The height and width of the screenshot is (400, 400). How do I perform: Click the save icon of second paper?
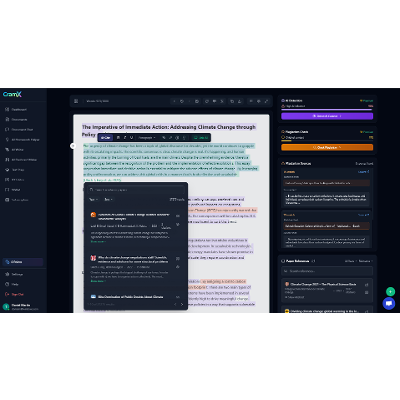[x=178, y=267]
